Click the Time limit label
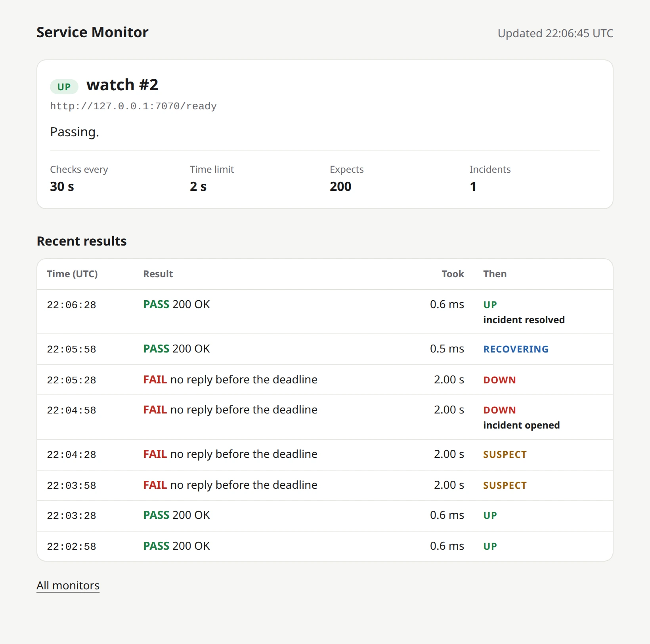 pyautogui.click(x=212, y=170)
